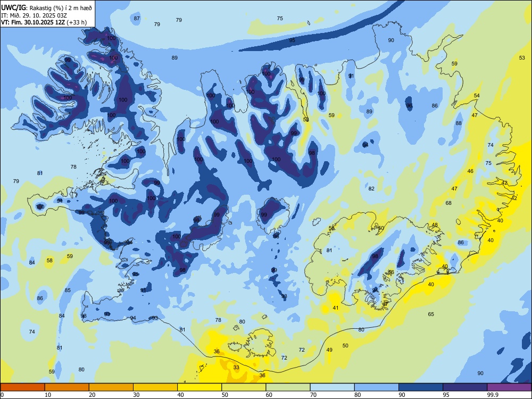Screen dimensions: 532x399
Task: Click the 0–10 dark orange legend swatch
Action: pos(22,387)
